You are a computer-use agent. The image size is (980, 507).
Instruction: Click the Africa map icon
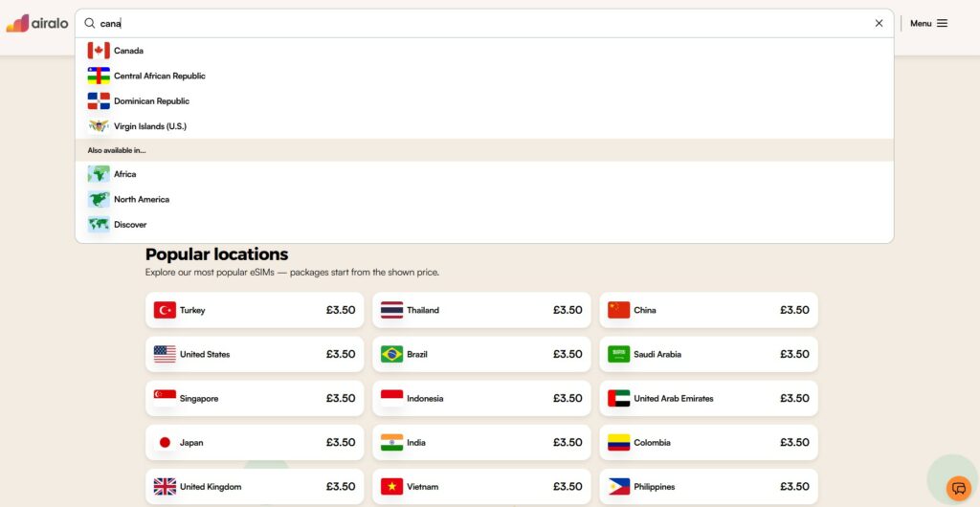(x=99, y=174)
